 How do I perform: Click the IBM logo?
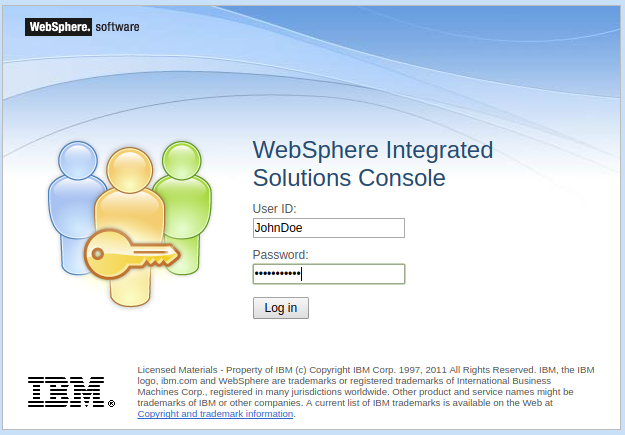tap(71, 392)
